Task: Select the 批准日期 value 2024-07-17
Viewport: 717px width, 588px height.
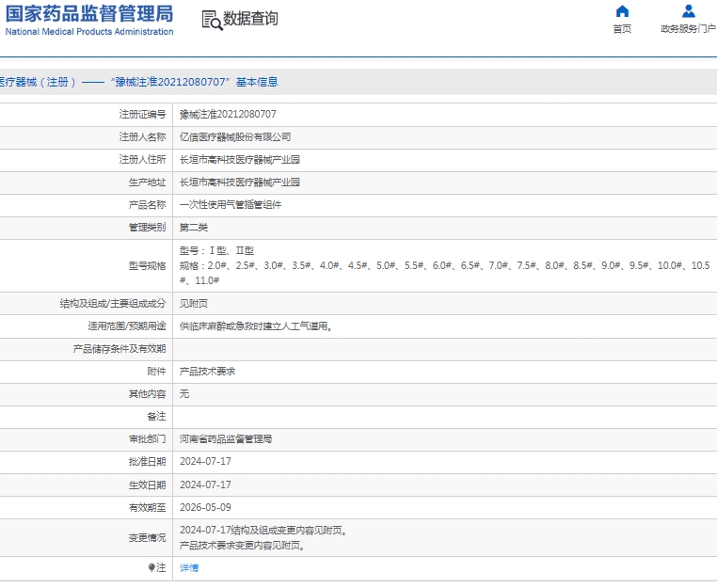Action: click(x=205, y=461)
